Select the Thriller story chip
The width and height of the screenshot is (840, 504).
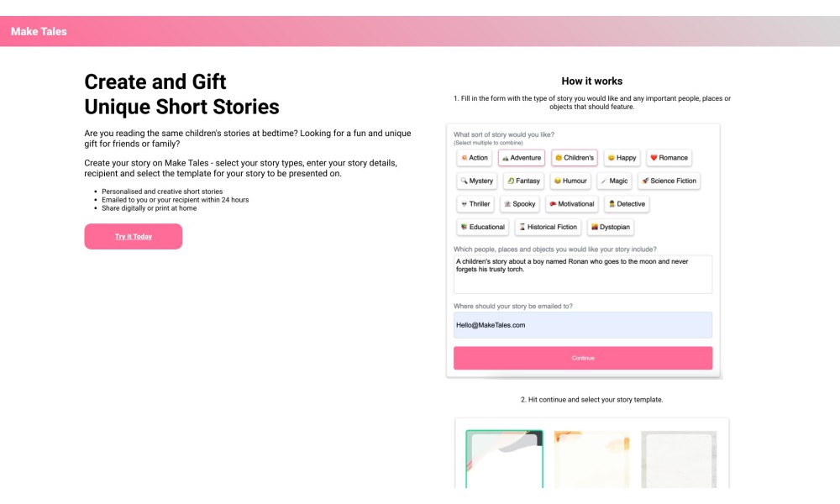coord(475,203)
